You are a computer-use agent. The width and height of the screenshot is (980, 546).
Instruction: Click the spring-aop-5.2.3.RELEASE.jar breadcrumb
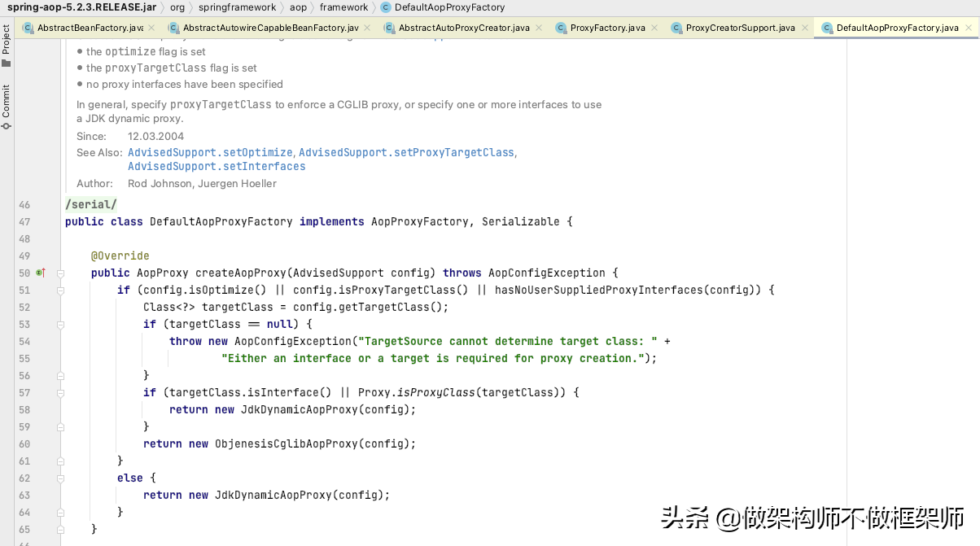[x=81, y=7]
